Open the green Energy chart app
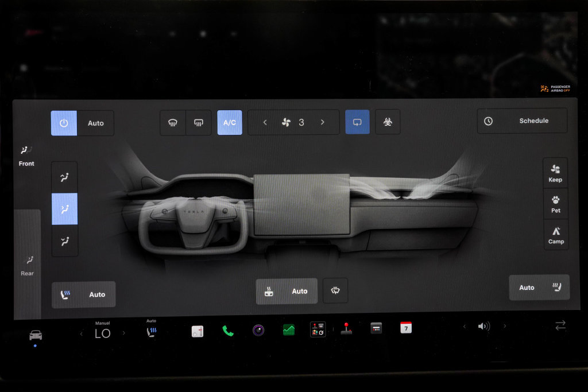Viewport: 588px width, 392px height. coord(288,330)
